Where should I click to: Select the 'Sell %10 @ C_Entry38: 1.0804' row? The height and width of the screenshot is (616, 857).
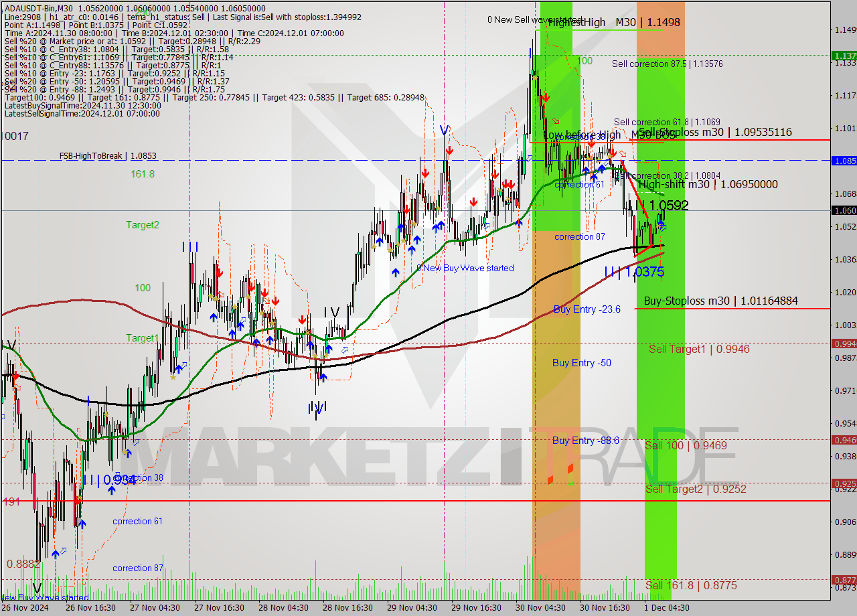coord(116,50)
